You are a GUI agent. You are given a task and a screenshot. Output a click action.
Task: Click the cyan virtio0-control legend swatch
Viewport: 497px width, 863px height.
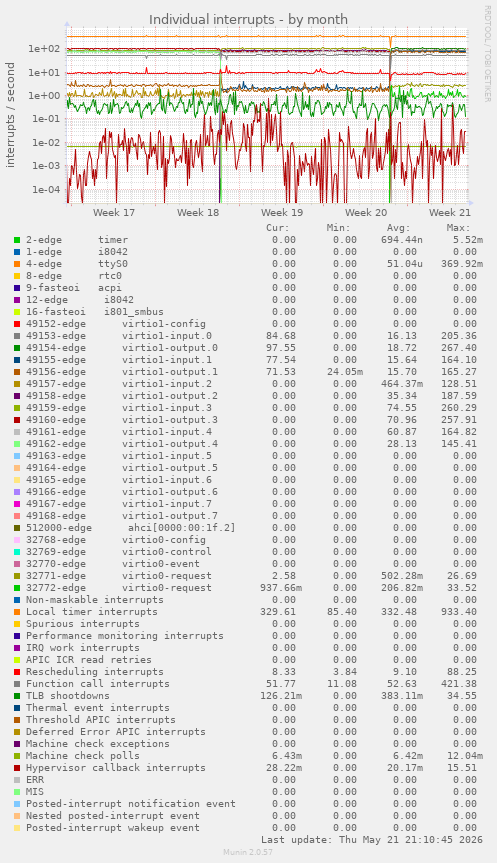click(17, 552)
